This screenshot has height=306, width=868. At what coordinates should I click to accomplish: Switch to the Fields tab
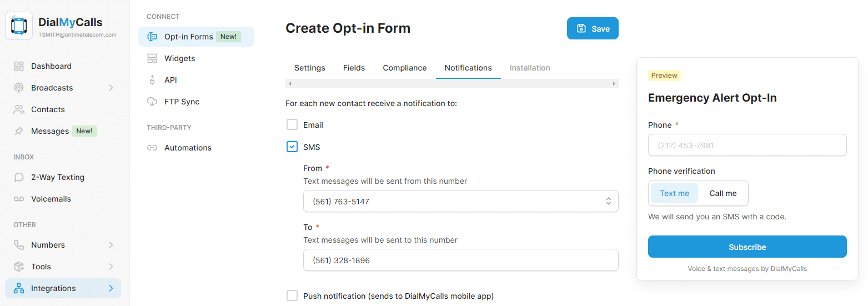click(x=354, y=68)
